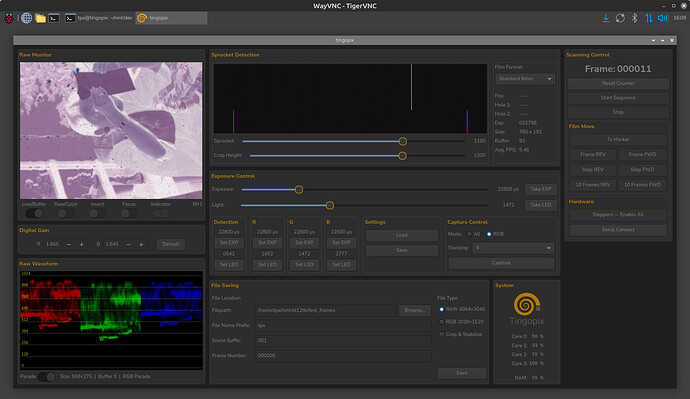Toggle the Invert switch
This screenshot has width=690, height=399.
tap(98, 213)
